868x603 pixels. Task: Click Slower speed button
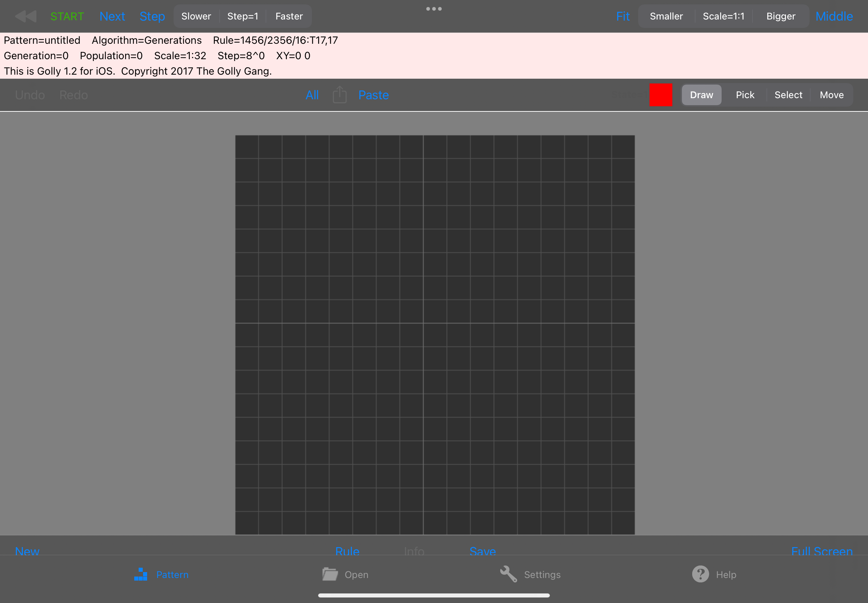(x=196, y=16)
